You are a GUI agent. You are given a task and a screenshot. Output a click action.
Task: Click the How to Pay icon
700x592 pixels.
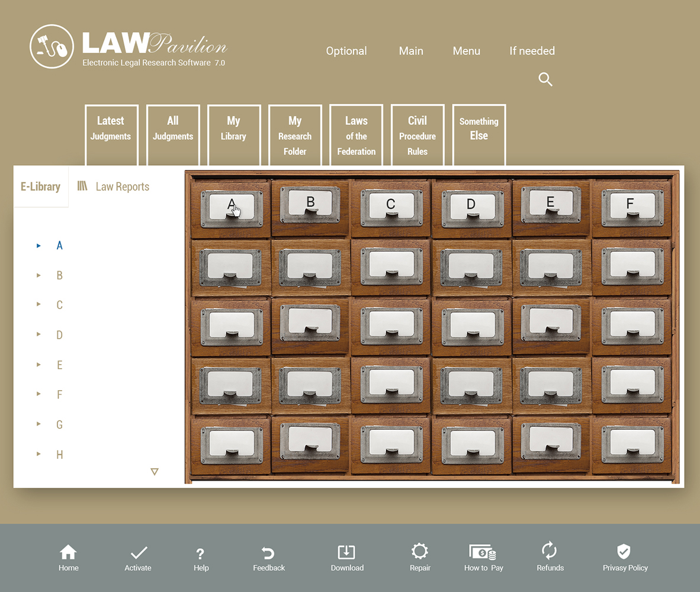pyautogui.click(x=483, y=553)
